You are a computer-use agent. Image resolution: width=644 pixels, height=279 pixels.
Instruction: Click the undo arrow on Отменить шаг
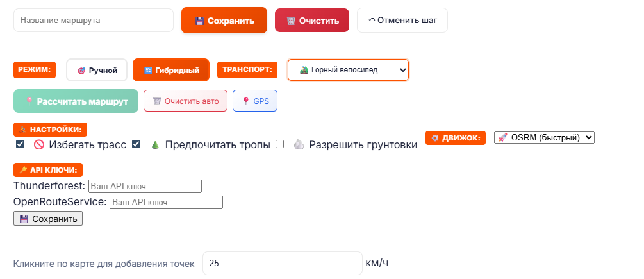pos(372,21)
